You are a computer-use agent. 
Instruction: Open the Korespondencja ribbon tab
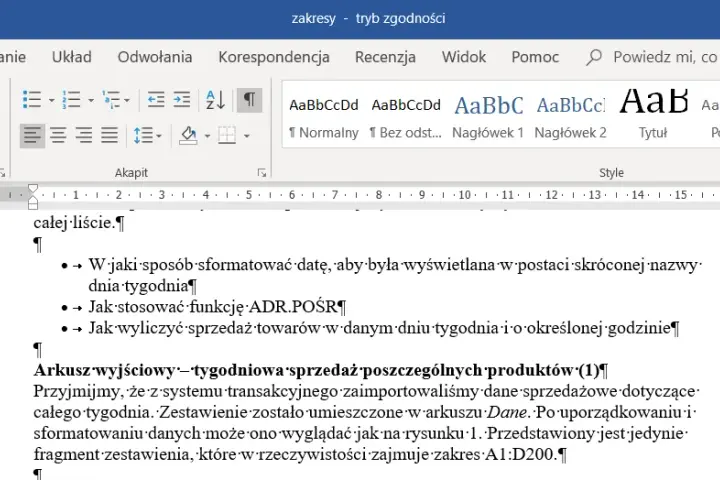[x=274, y=57]
